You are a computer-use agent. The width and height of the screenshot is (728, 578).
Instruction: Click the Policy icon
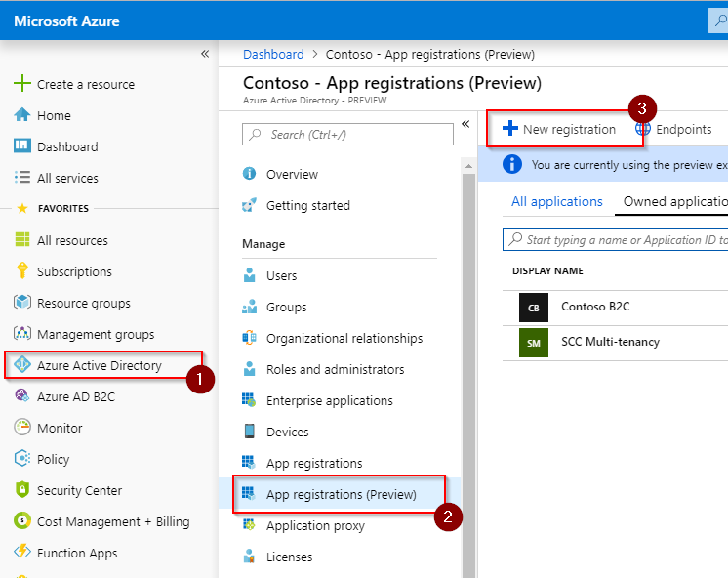click(x=22, y=458)
